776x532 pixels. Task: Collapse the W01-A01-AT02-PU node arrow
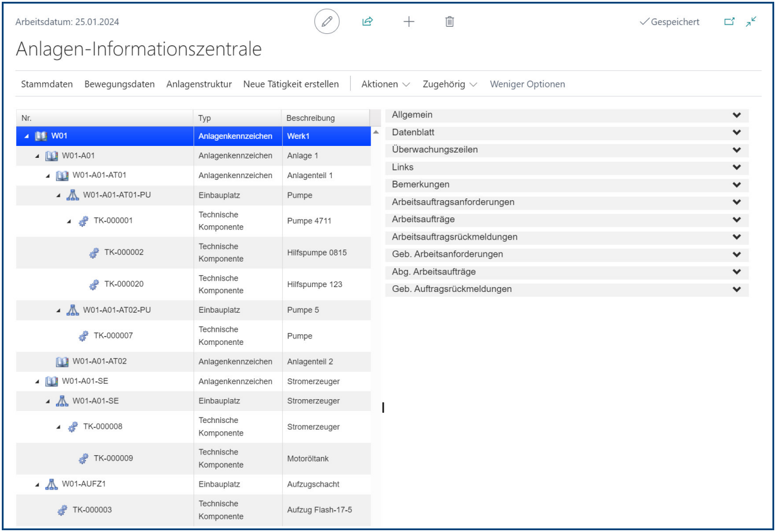coord(59,310)
